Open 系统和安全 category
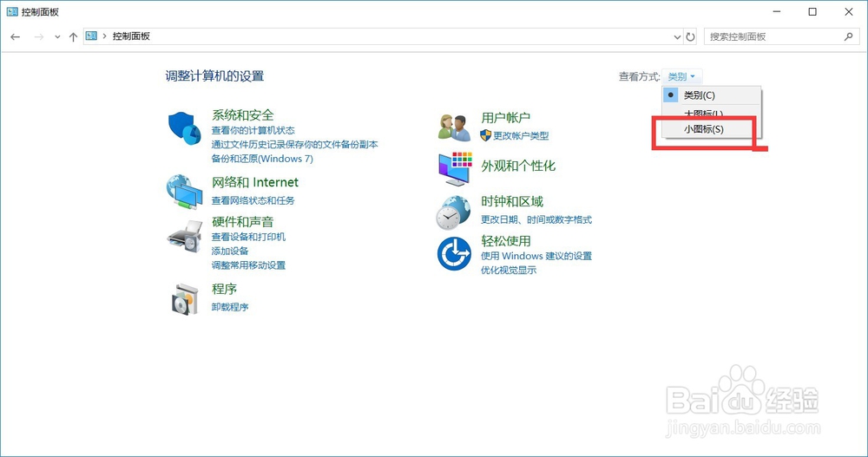The height and width of the screenshot is (457, 868). coord(242,115)
